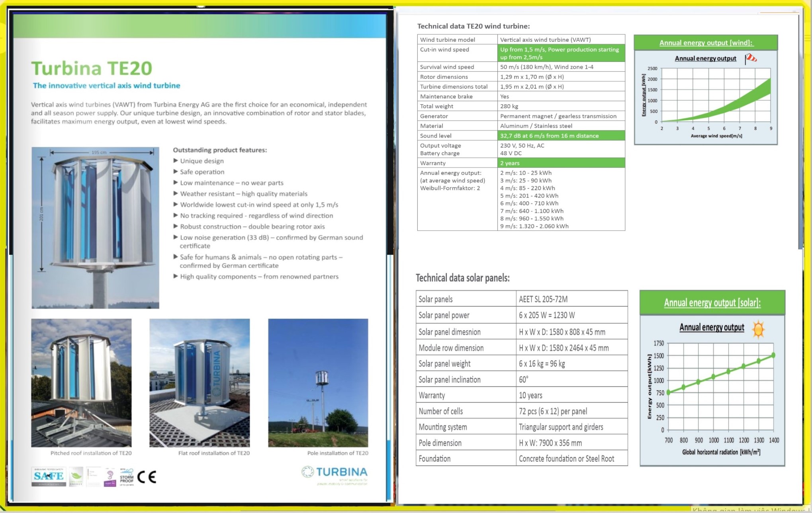Click the solar warranty '10 years' cell
The image size is (812, 513).
[572, 395]
